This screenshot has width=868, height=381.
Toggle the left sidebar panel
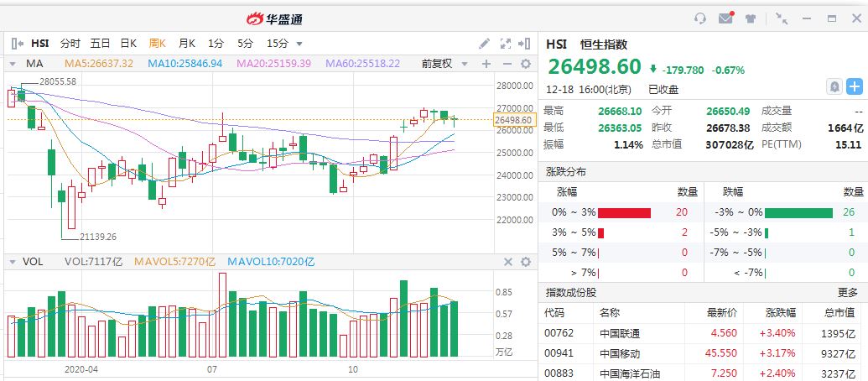(x=17, y=44)
